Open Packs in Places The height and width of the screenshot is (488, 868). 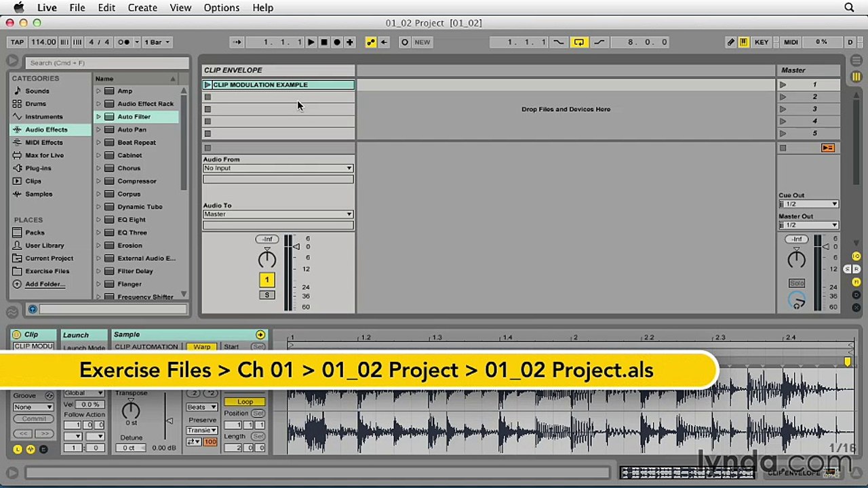pos(35,232)
